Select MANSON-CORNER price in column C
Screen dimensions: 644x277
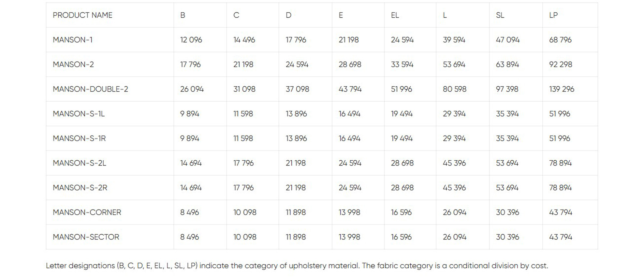pos(245,212)
